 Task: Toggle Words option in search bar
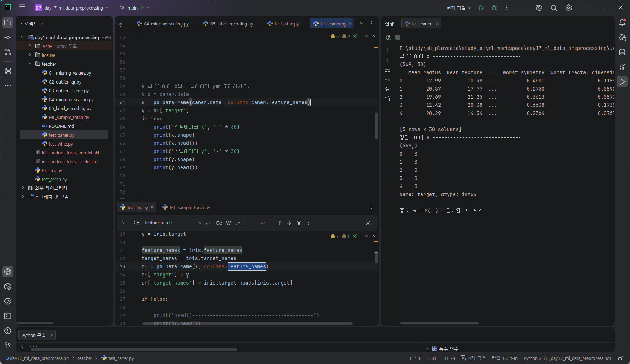[229, 223]
